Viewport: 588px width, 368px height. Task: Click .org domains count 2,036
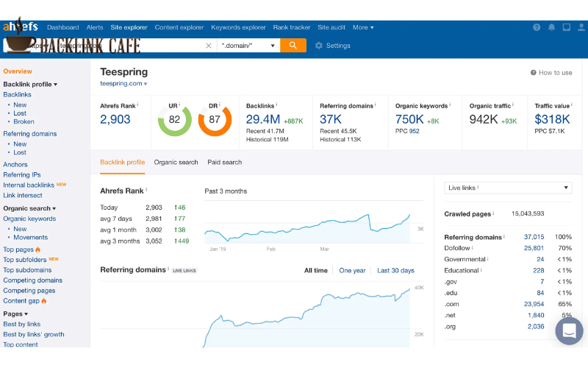(536, 327)
